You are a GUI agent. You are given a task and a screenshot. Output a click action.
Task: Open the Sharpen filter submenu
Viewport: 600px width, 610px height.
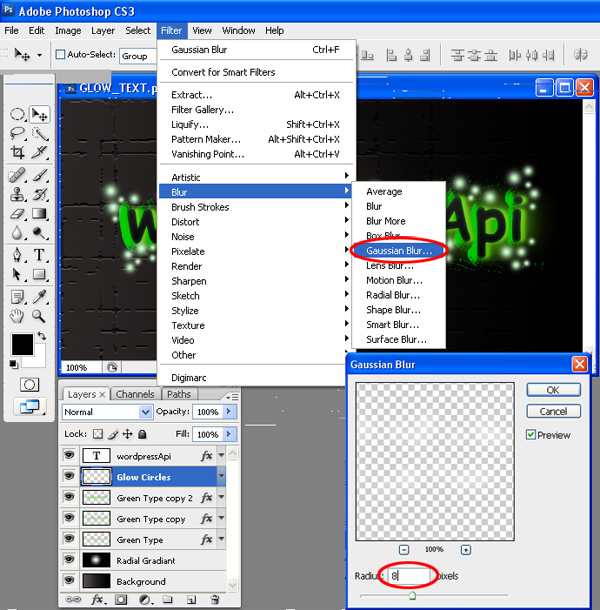pyautogui.click(x=256, y=281)
